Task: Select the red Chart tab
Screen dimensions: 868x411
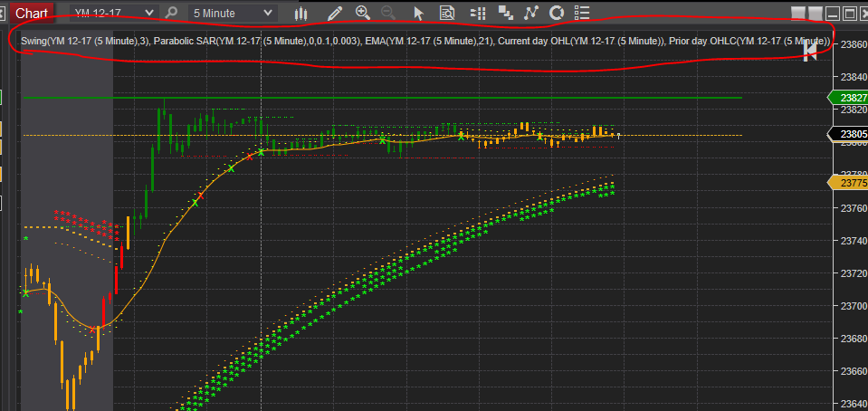Action: tap(33, 14)
